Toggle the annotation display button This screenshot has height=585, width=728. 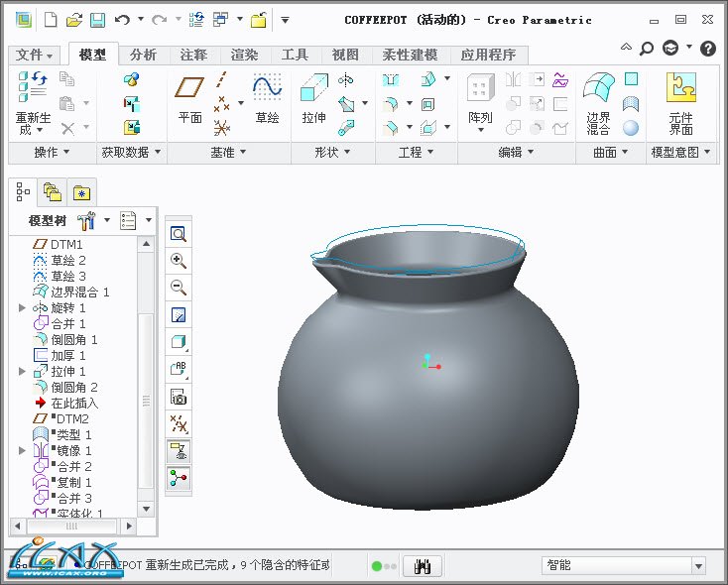[179, 451]
